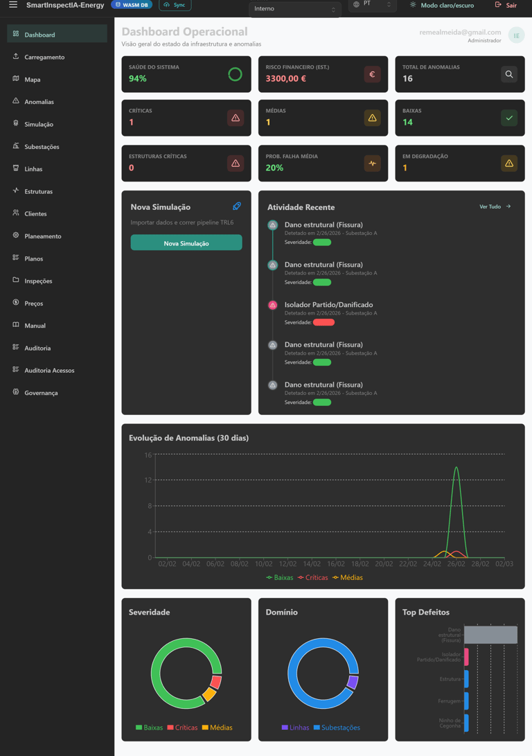Open the Interno dropdown
Screen dimensions: 532x756
pos(294,9)
